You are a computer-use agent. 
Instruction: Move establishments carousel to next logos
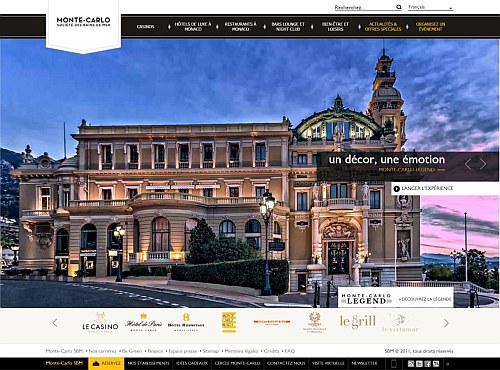pos(446,323)
